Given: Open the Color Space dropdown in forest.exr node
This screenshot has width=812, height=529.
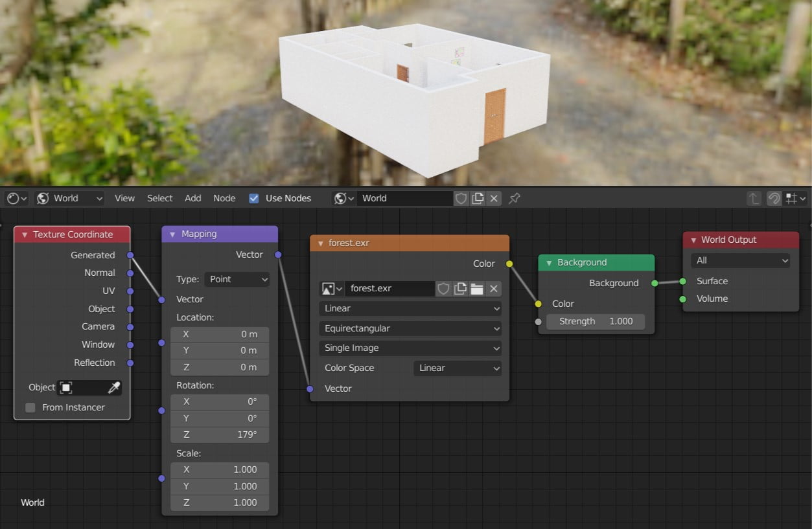Looking at the screenshot, I should click(457, 368).
